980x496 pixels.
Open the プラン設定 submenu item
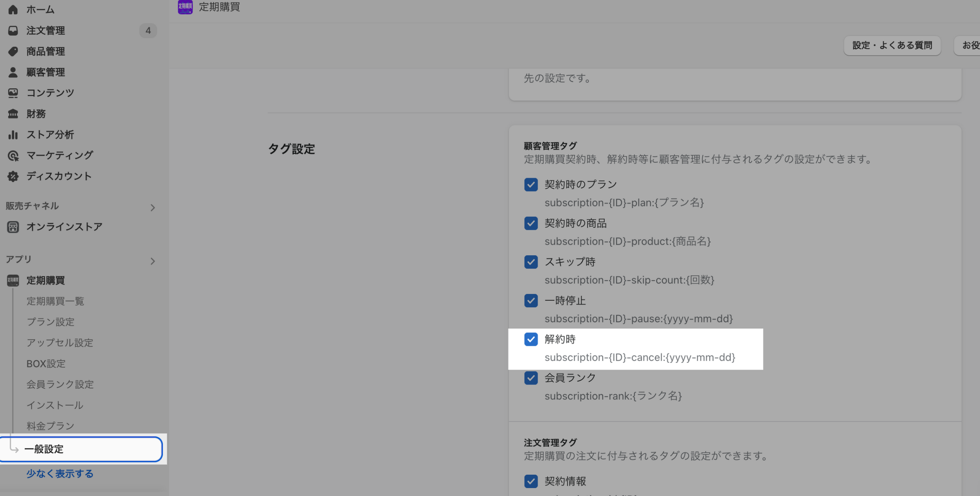tap(50, 322)
